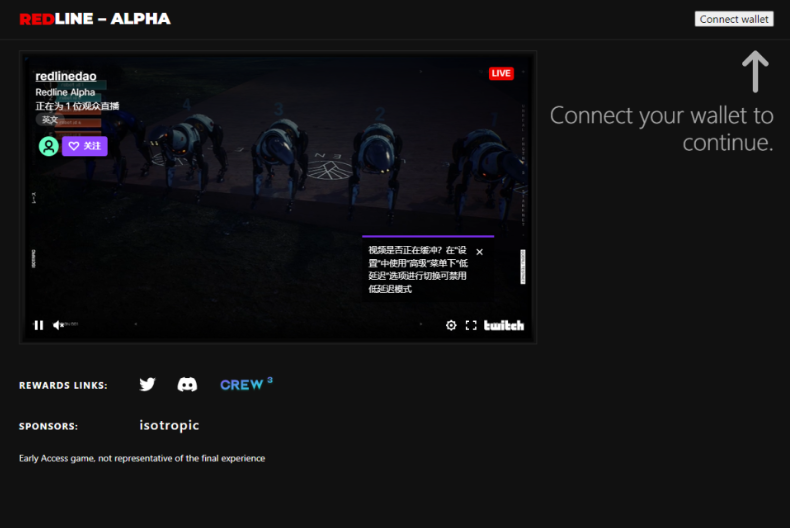Unmute the stream audio speaker icon
This screenshot has width=790, height=528.
58,325
